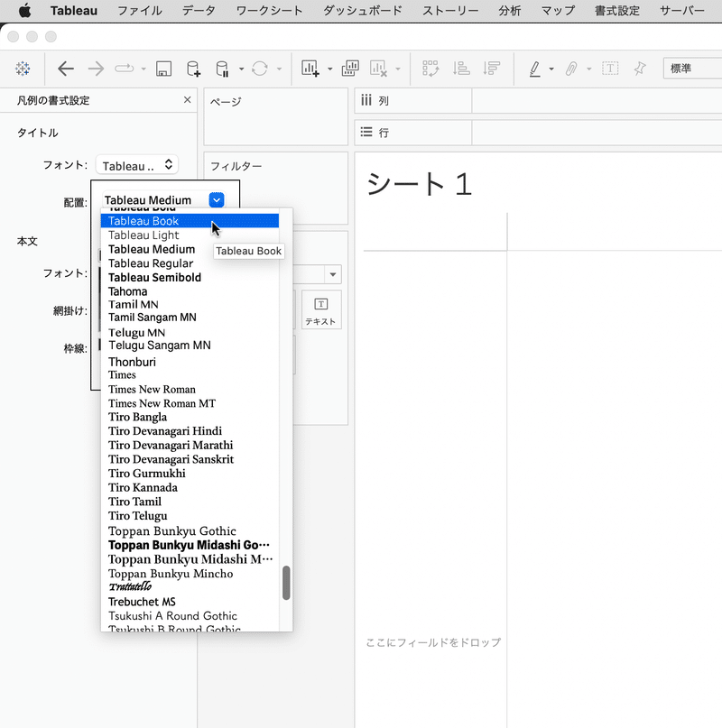Select Tableau Book in font list

pos(190,221)
